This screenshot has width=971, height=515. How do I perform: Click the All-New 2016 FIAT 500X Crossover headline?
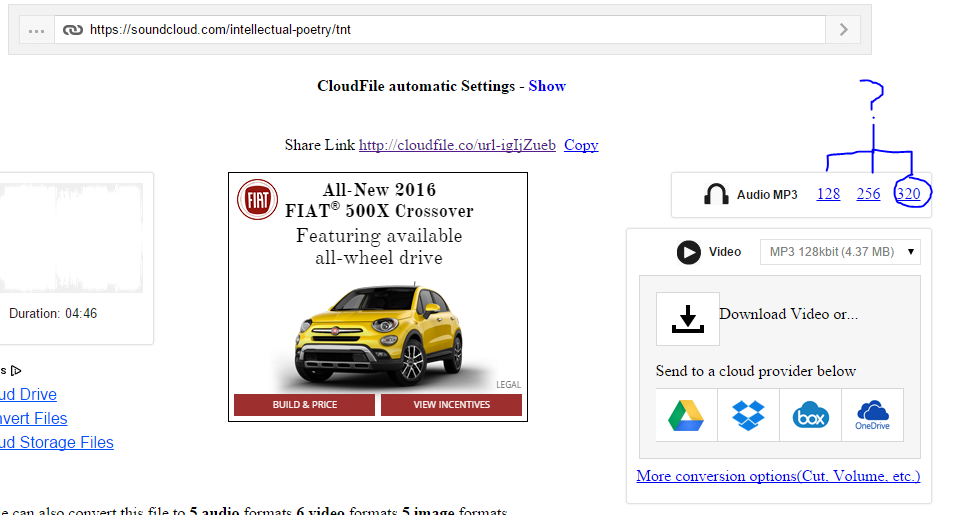(379, 201)
